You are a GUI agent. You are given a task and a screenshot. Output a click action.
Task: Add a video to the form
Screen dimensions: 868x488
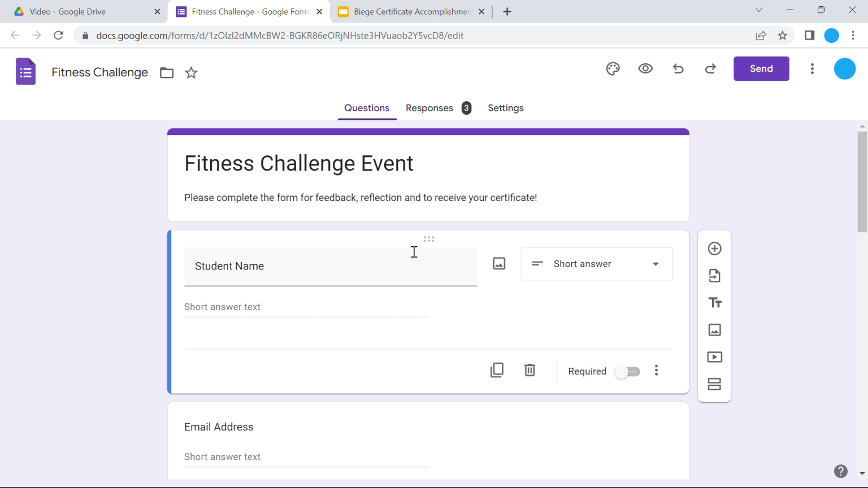pos(714,356)
